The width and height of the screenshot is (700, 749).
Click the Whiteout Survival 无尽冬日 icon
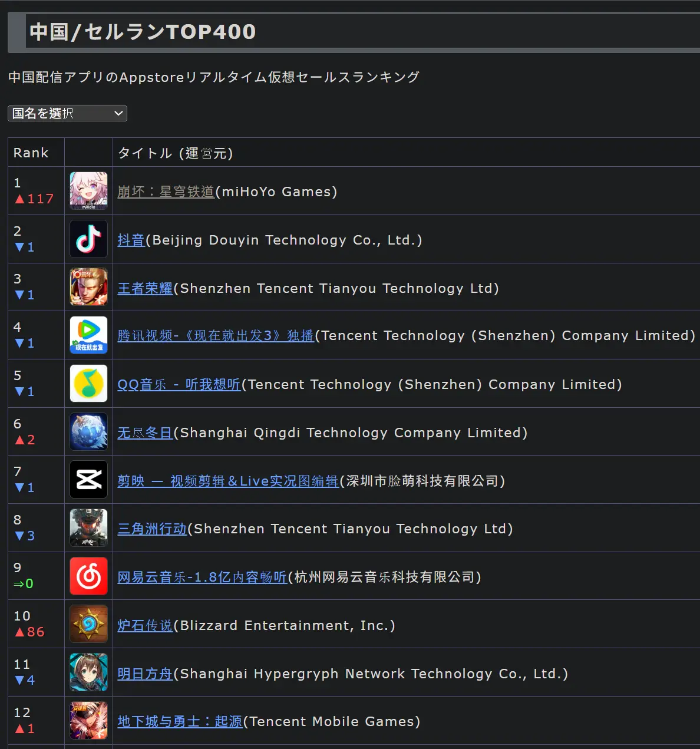(x=88, y=432)
